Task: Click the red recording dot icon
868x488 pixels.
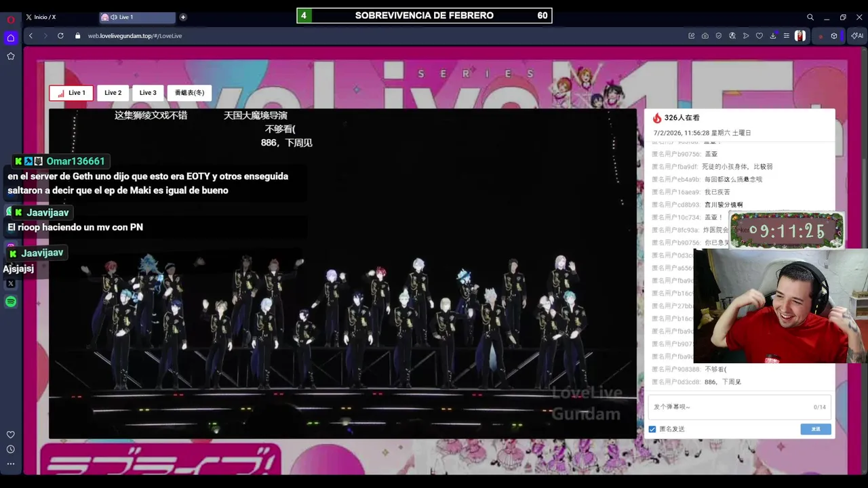Action: (x=821, y=36)
